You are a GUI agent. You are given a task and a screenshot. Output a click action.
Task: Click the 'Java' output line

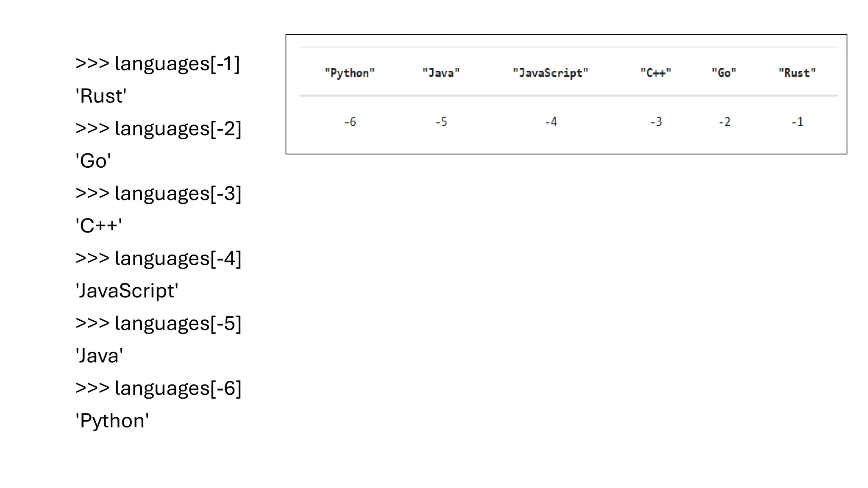(x=99, y=356)
